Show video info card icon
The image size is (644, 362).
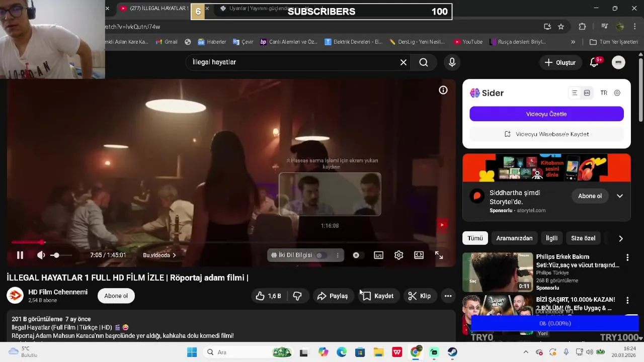(443, 90)
